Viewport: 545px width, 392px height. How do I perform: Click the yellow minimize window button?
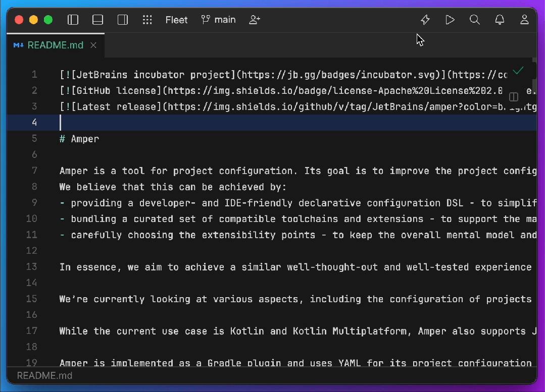click(34, 20)
